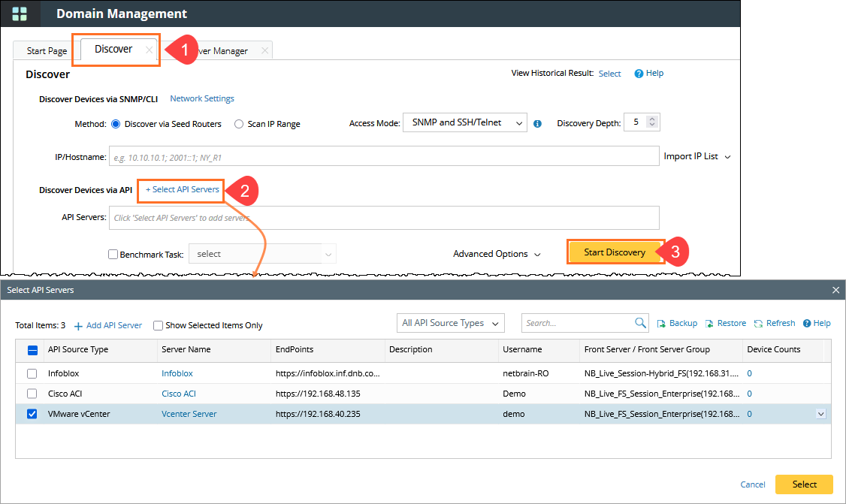Select the Scan IP Range radio button
The height and width of the screenshot is (504, 846).
pos(239,124)
